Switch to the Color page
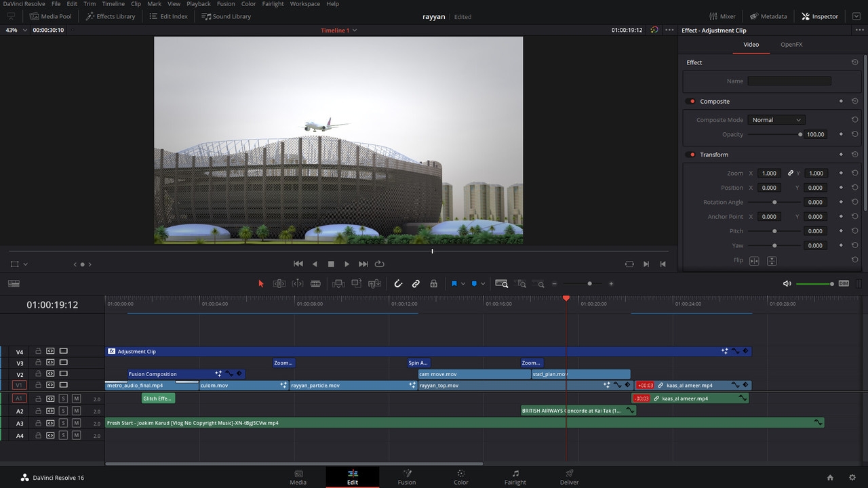 coord(461,477)
